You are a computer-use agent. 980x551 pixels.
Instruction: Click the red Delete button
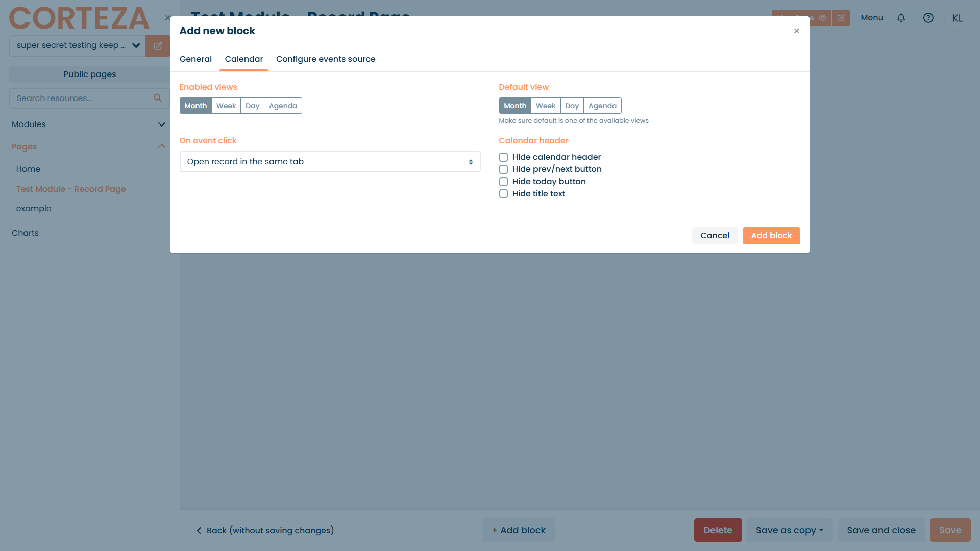point(718,530)
